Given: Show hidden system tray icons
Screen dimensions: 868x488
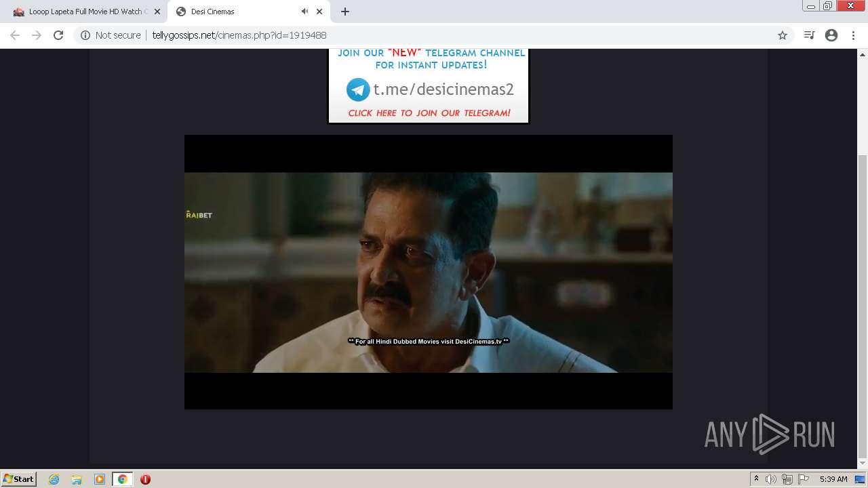Looking at the screenshot, I should (756, 479).
